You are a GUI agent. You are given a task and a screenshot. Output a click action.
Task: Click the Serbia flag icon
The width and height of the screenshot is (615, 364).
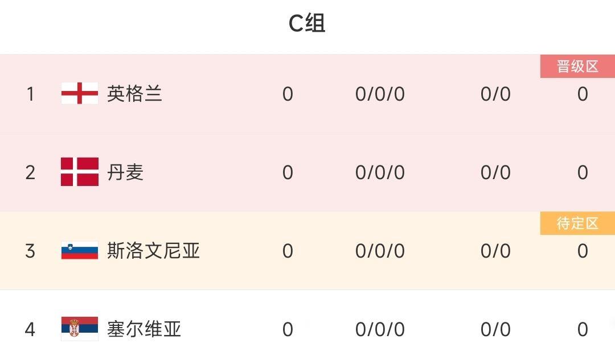tap(80, 329)
